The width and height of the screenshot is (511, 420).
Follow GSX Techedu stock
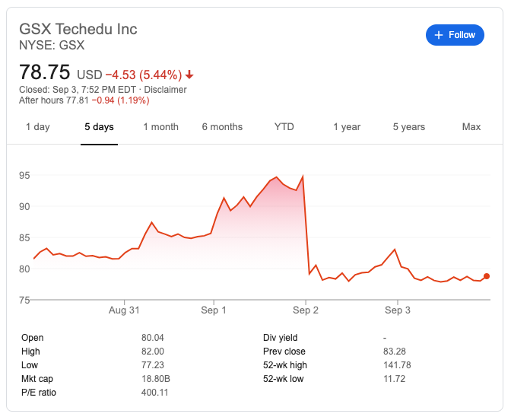coord(455,35)
